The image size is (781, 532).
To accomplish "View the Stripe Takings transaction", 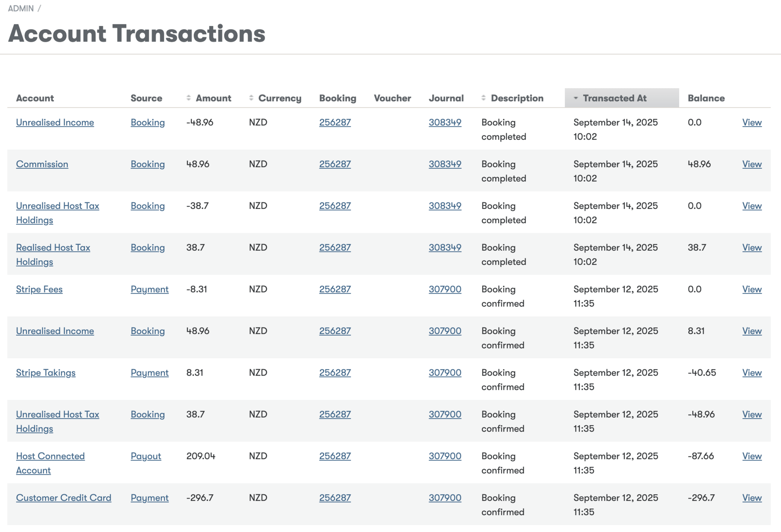I will coord(751,373).
